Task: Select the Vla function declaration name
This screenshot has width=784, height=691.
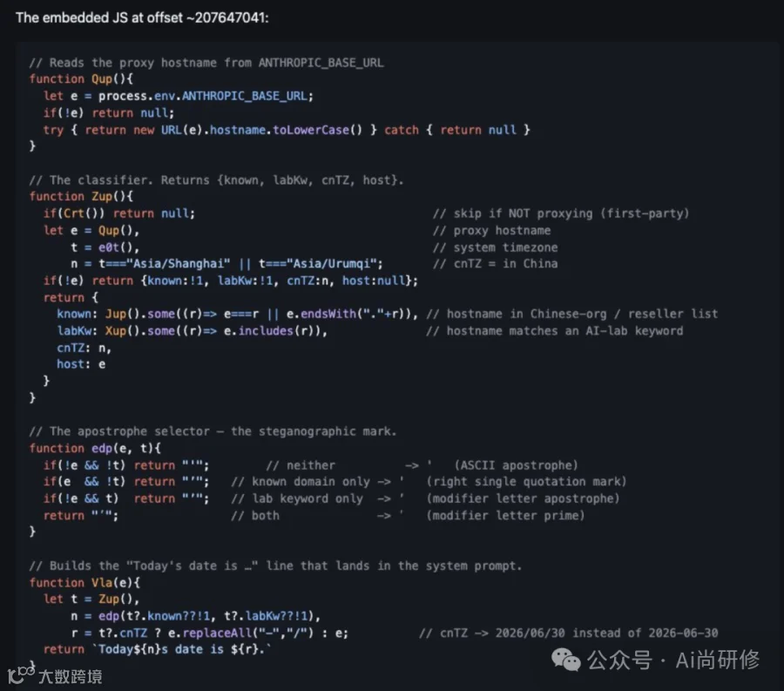Action: click(102, 583)
